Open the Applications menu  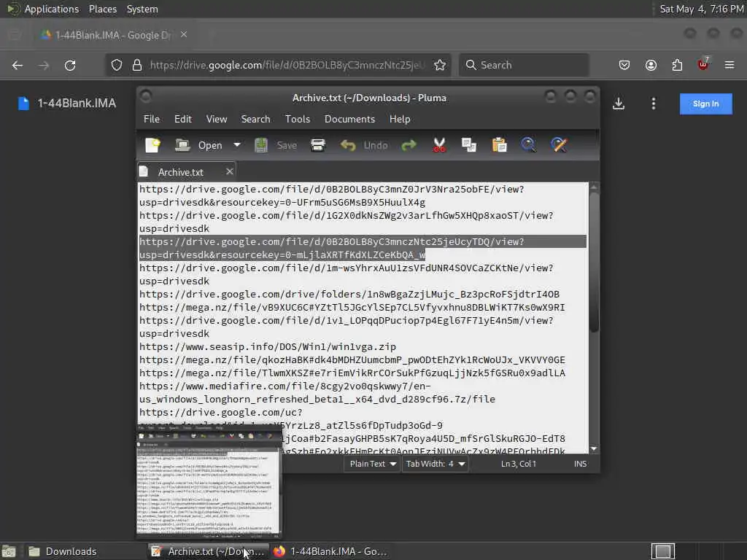pos(52,9)
